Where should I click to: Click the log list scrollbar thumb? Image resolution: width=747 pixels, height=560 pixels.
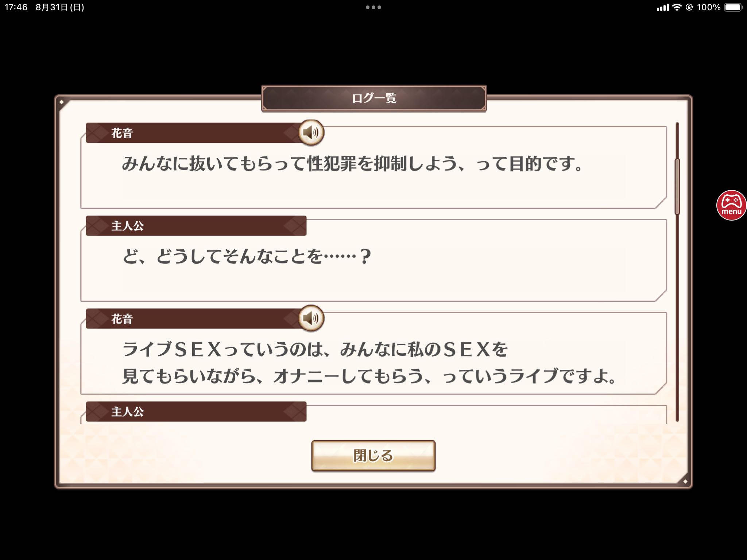coord(677,187)
